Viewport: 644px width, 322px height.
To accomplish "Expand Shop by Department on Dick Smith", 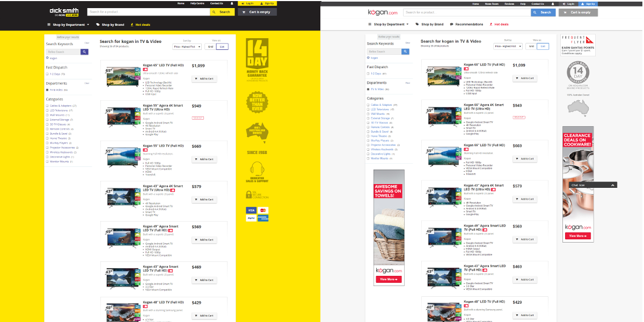I will click(68, 25).
